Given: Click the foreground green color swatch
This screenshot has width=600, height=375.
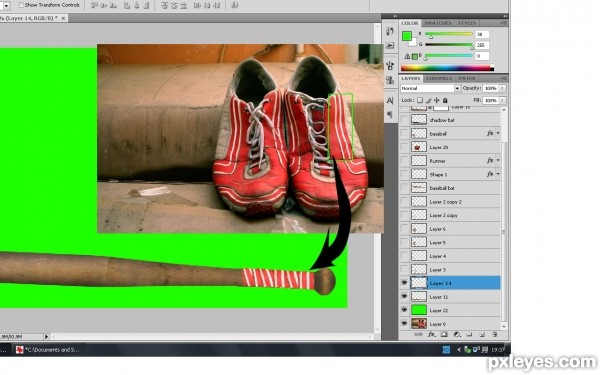Looking at the screenshot, I should [x=406, y=36].
